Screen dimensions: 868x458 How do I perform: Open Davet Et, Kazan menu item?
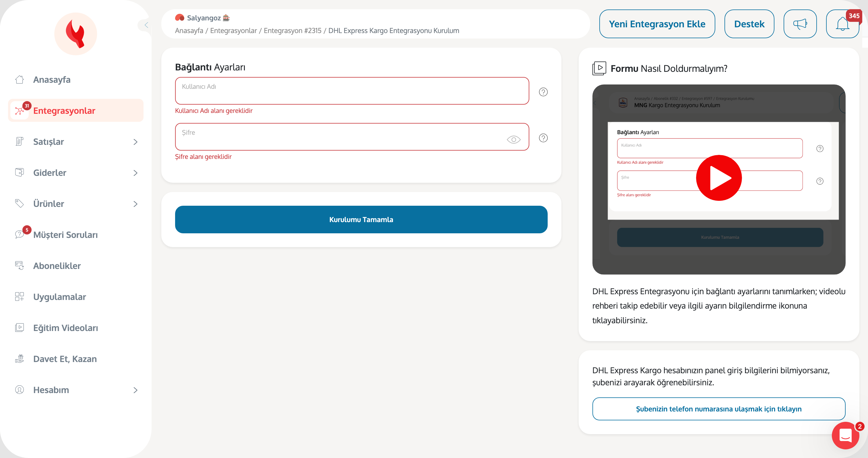click(x=76, y=359)
